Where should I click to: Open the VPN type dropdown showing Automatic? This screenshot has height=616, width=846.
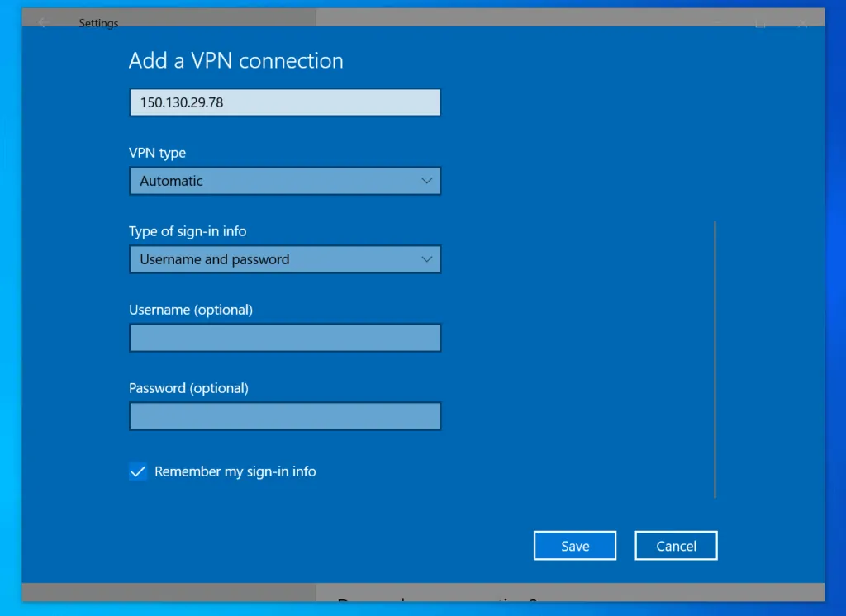[285, 181]
